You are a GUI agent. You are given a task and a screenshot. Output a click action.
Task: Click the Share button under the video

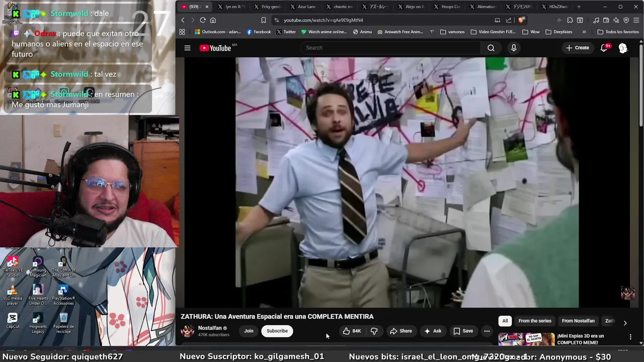pos(400,331)
